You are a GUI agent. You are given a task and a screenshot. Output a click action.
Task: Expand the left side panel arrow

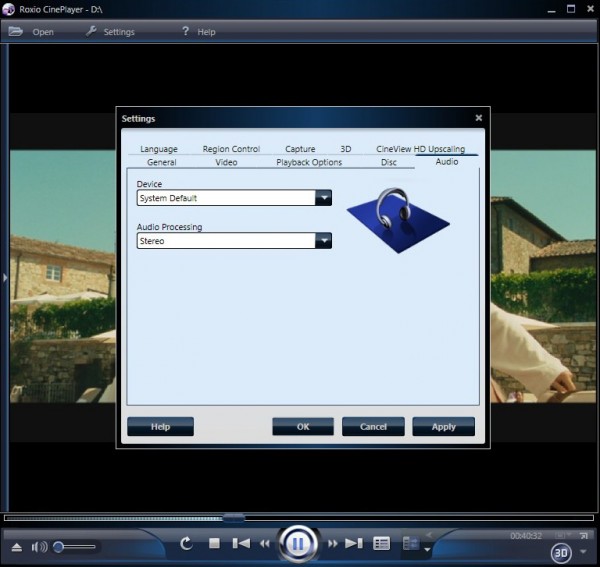click(5, 277)
